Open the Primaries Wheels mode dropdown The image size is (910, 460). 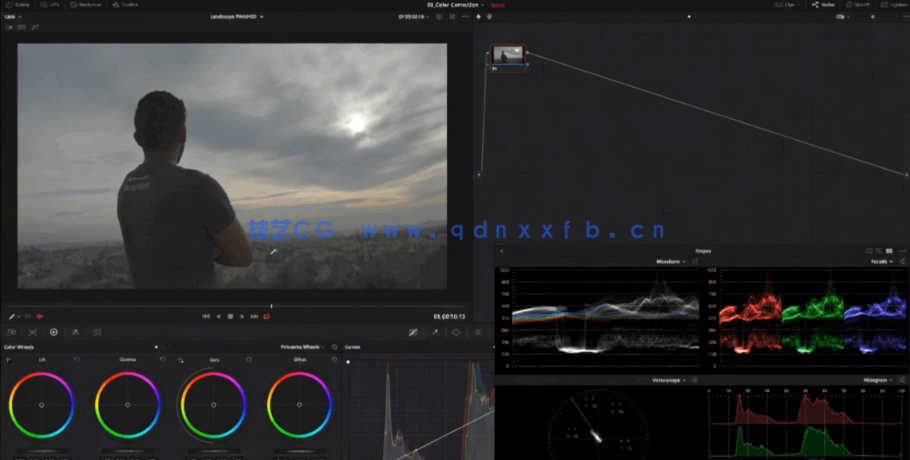[x=302, y=347]
